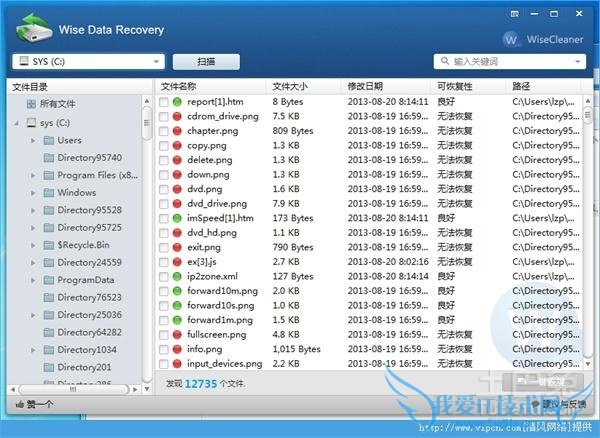
Task: Select the input_devices.png file name
Action: (x=225, y=364)
